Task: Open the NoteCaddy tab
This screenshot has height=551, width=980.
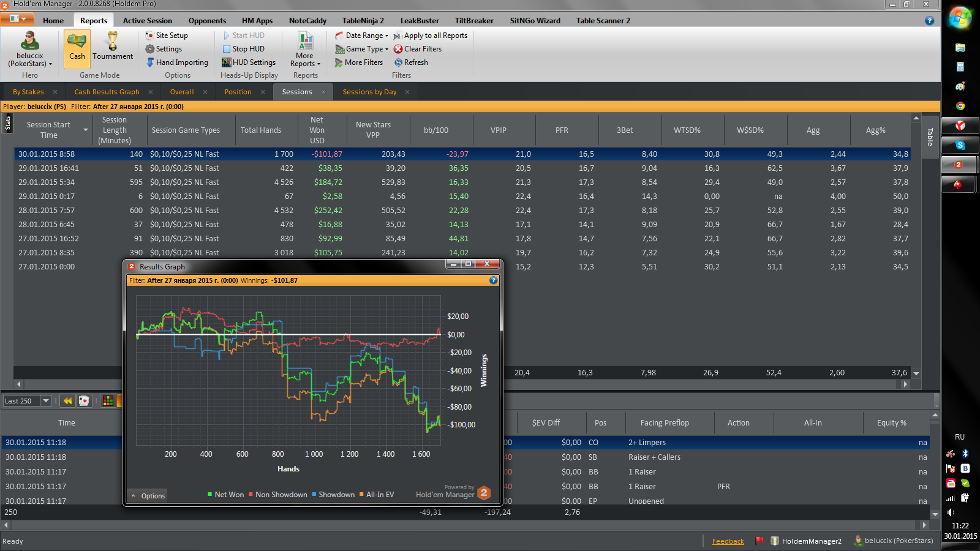Action: coord(307,20)
